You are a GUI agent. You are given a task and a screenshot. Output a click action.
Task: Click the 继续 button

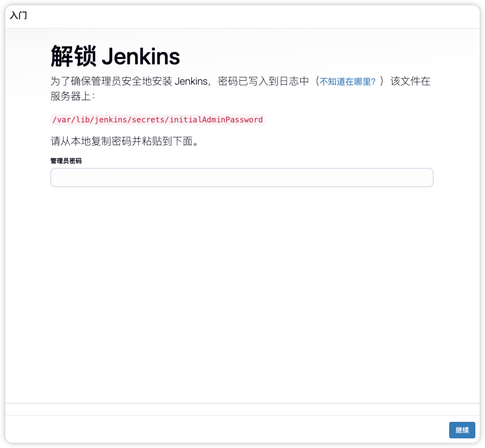(x=462, y=430)
